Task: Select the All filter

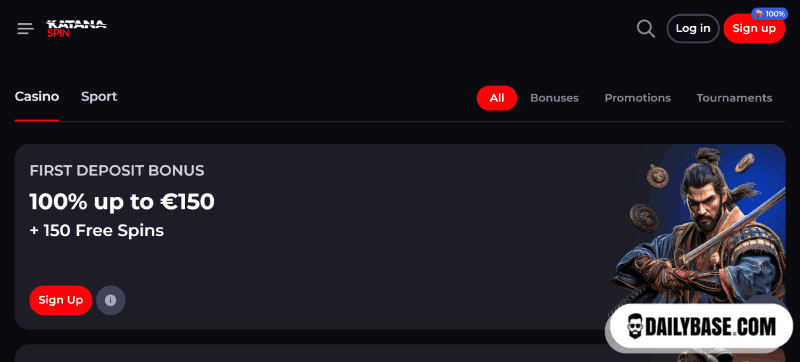Action: point(497,98)
